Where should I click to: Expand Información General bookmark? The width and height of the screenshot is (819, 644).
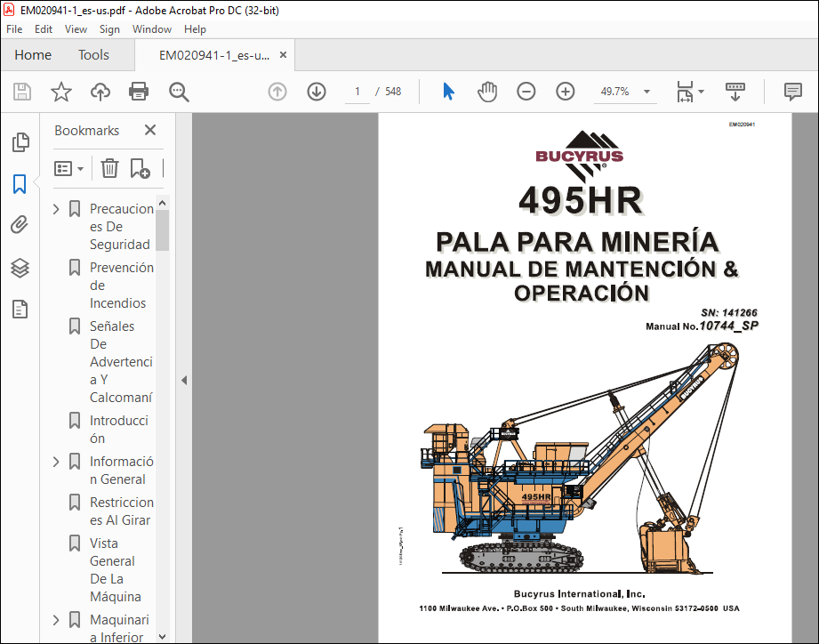point(56,462)
